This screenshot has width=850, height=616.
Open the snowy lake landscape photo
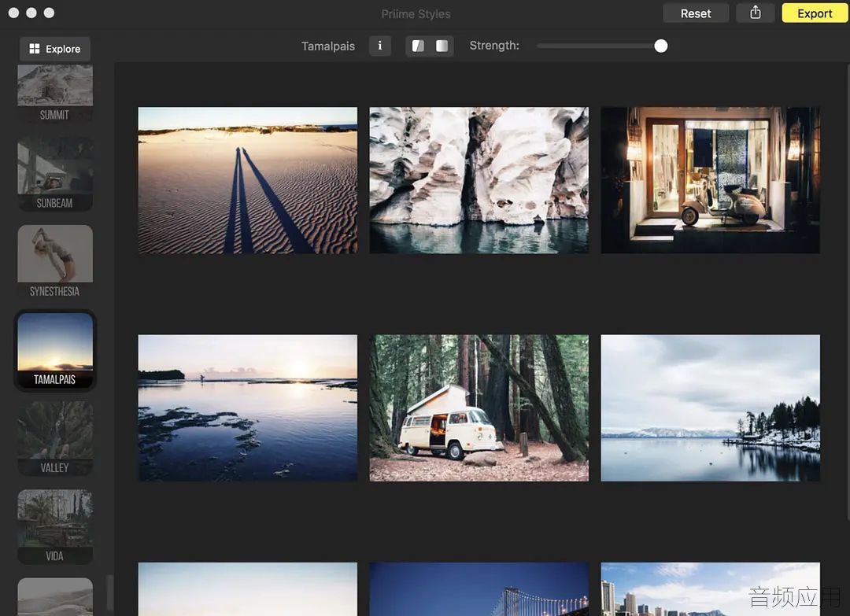pos(711,408)
